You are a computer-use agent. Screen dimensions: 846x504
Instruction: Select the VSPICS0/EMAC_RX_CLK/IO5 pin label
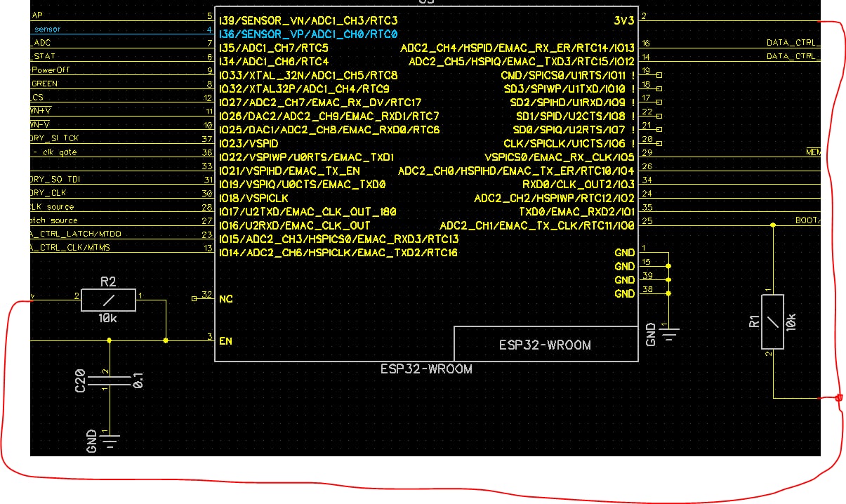click(x=560, y=157)
